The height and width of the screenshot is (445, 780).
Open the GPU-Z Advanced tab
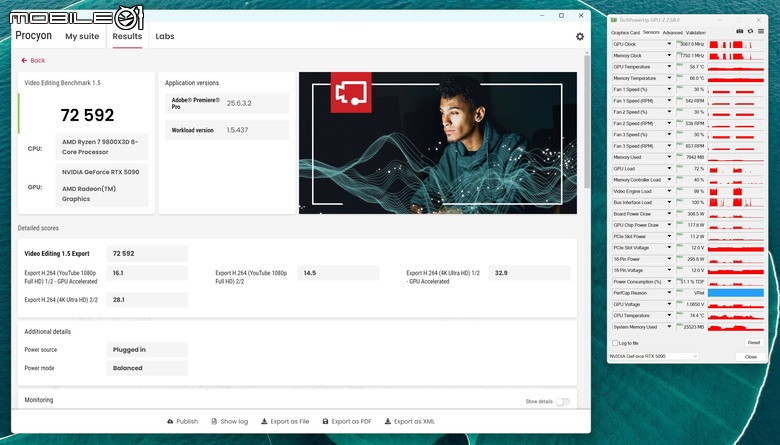click(673, 33)
